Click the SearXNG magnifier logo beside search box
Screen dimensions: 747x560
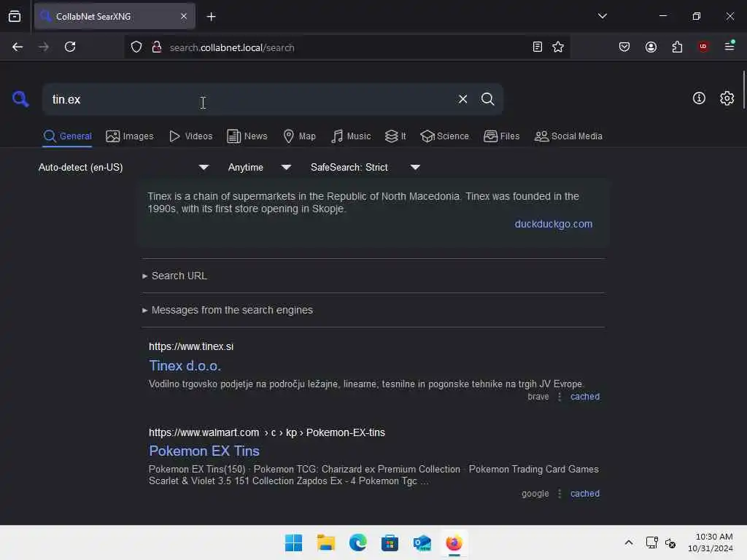[x=20, y=99]
